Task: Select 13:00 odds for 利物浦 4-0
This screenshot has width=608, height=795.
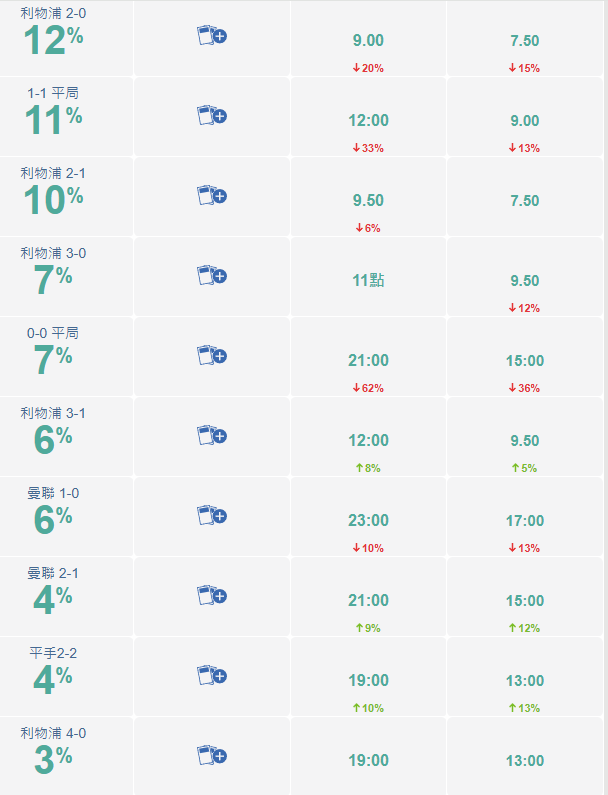Action: [525, 761]
